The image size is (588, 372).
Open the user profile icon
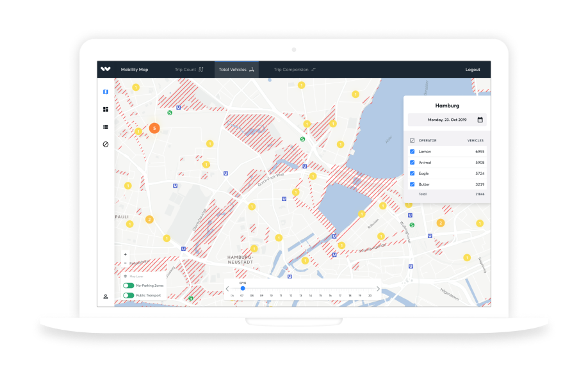(106, 296)
